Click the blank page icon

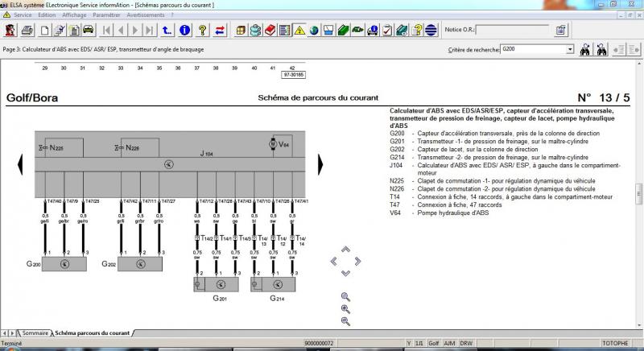coord(44,30)
